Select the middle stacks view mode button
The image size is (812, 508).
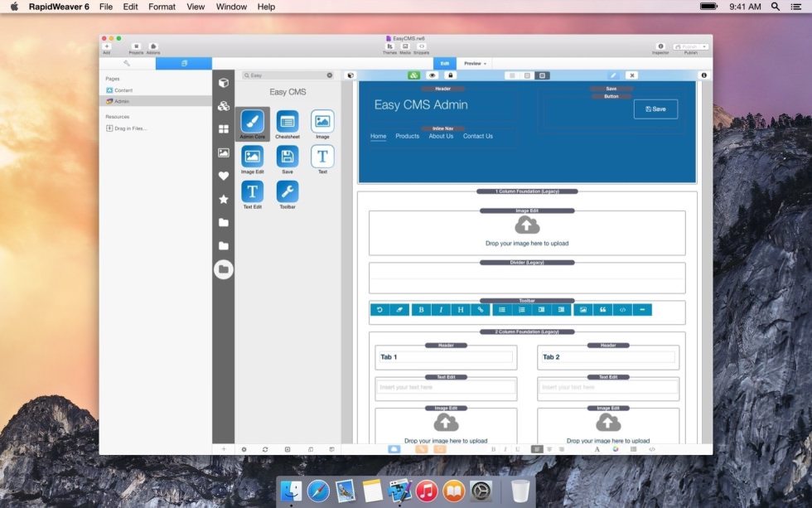pos(527,75)
